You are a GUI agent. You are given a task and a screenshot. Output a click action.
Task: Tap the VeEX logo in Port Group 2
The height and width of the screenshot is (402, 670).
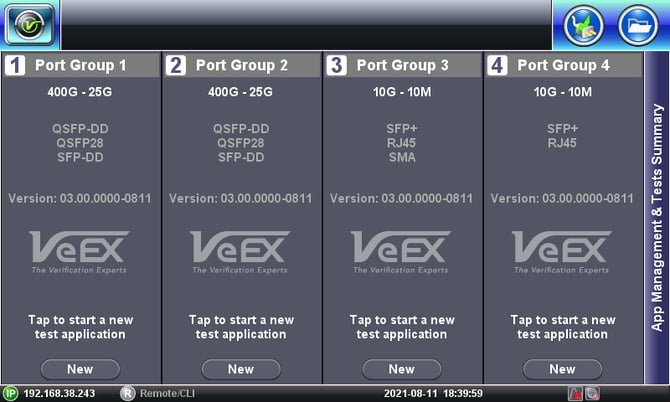pyautogui.click(x=240, y=252)
